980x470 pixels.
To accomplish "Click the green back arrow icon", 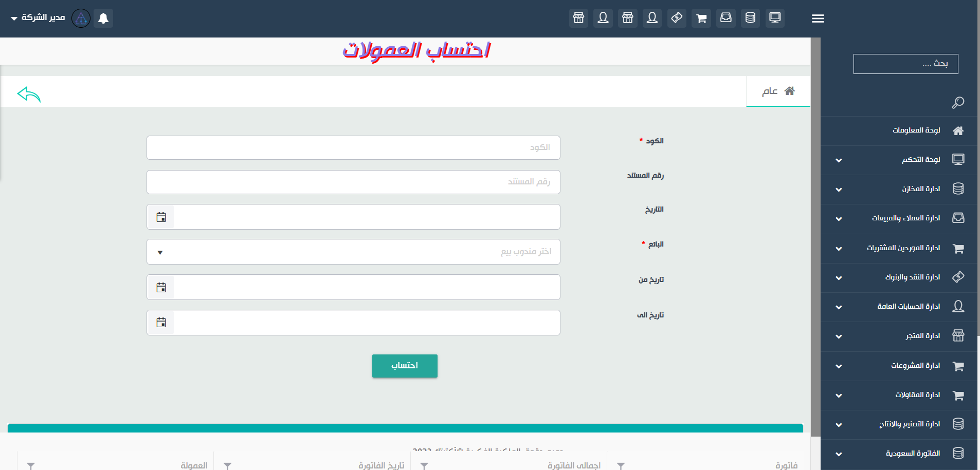I will pos(29,94).
